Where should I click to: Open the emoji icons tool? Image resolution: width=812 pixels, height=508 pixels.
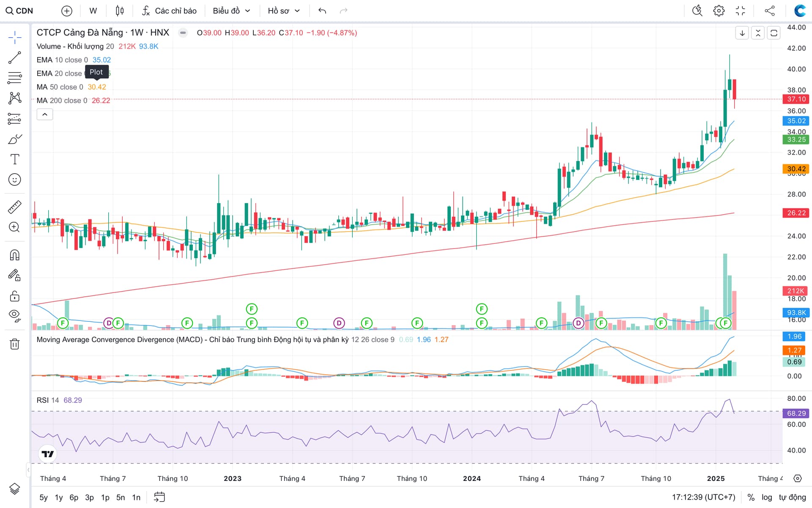pos(14,179)
